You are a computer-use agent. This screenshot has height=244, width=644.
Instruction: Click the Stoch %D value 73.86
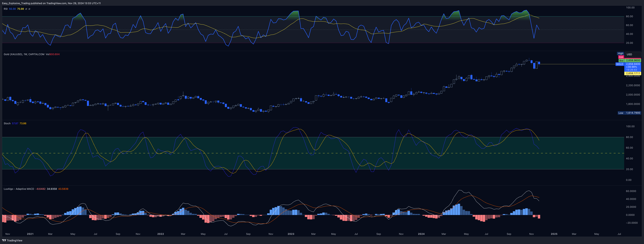coord(23,124)
